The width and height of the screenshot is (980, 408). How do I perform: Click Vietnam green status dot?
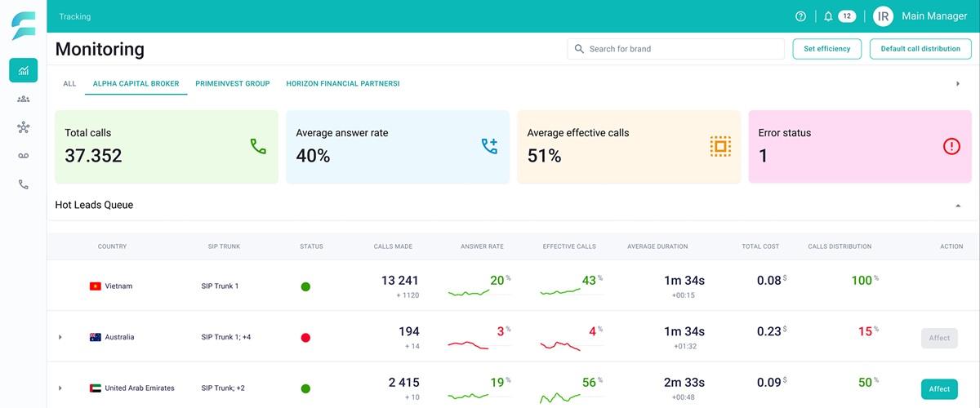[x=305, y=286]
